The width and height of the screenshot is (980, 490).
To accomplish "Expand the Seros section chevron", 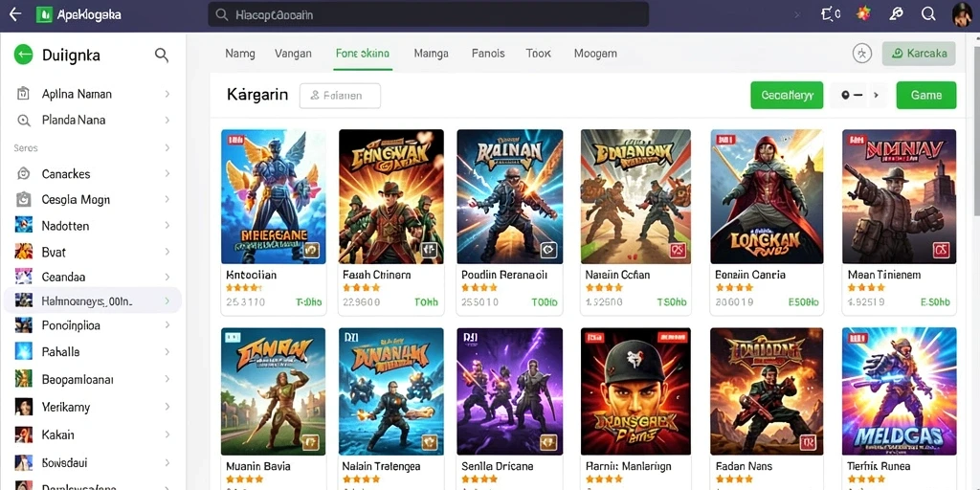I will 167,148.
